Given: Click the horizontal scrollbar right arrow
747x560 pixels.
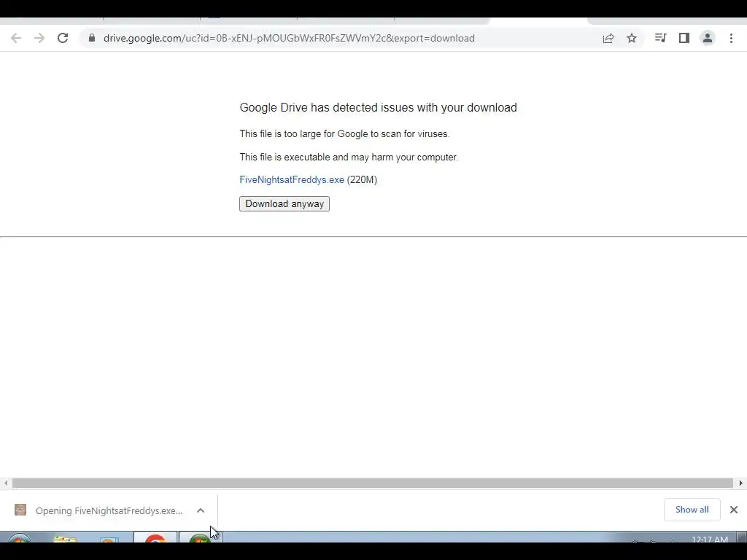Looking at the screenshot, I should pyautogui.click(x=741, y=483).
